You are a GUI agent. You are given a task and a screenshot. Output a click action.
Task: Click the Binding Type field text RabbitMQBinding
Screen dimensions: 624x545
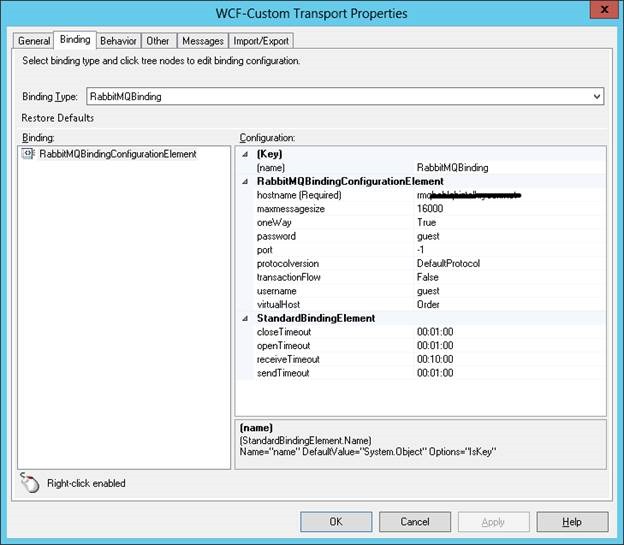pyautogui.click(x=125, y=96)
